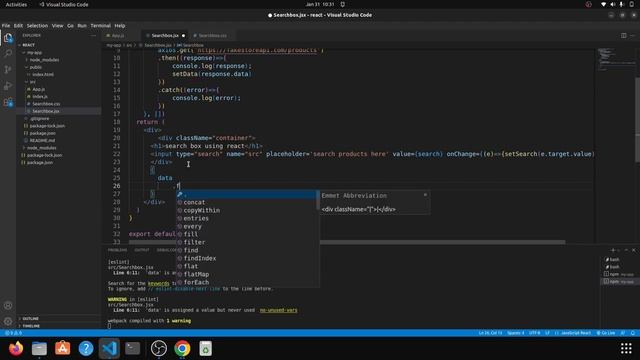Open the Edit menu
Screen dimensions: 640x360
tap(18, 25)
